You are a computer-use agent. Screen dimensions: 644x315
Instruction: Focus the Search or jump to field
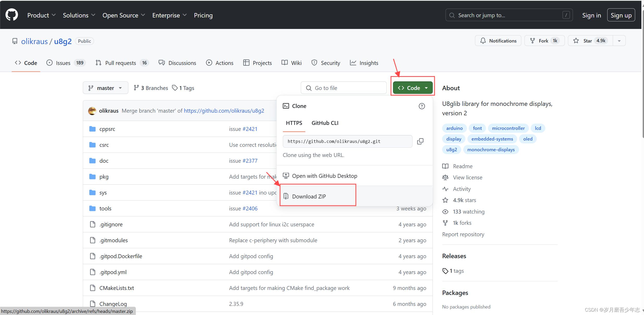509,15
